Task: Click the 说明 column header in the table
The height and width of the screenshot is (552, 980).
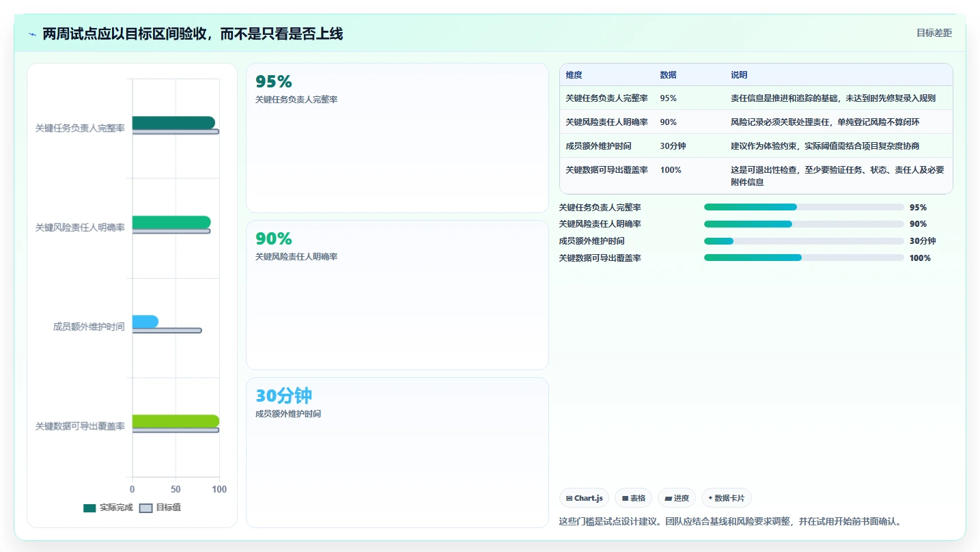Action: click(x=739, y=75)
